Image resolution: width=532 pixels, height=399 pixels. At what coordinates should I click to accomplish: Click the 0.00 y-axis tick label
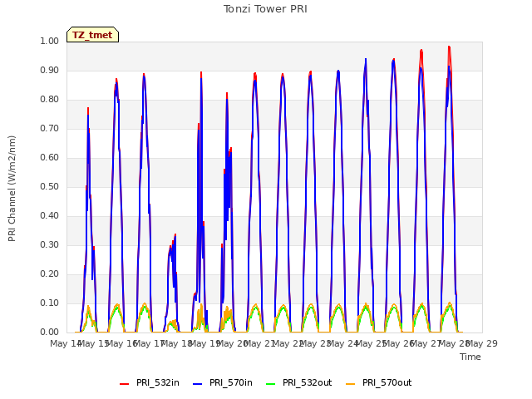coord(50,332)
